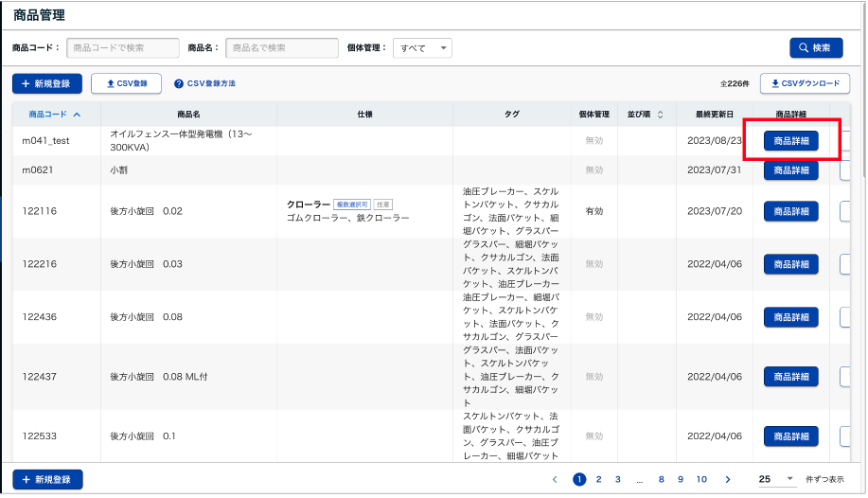Click the 個体管理 column header
Screen dimensions: 868x498
pos(594,115)
